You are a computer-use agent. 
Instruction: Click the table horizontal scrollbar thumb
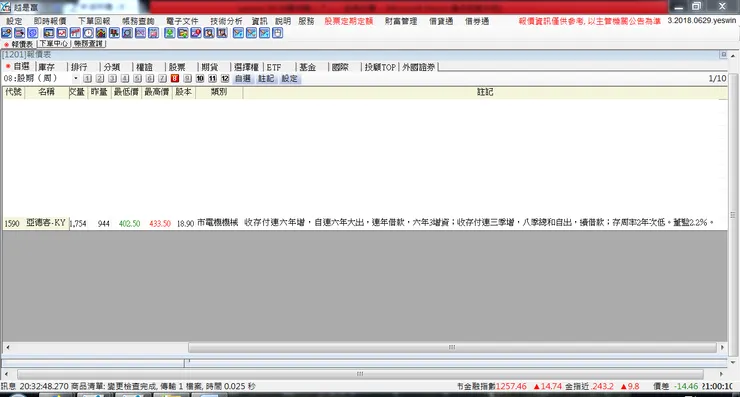tap(452, 347)
